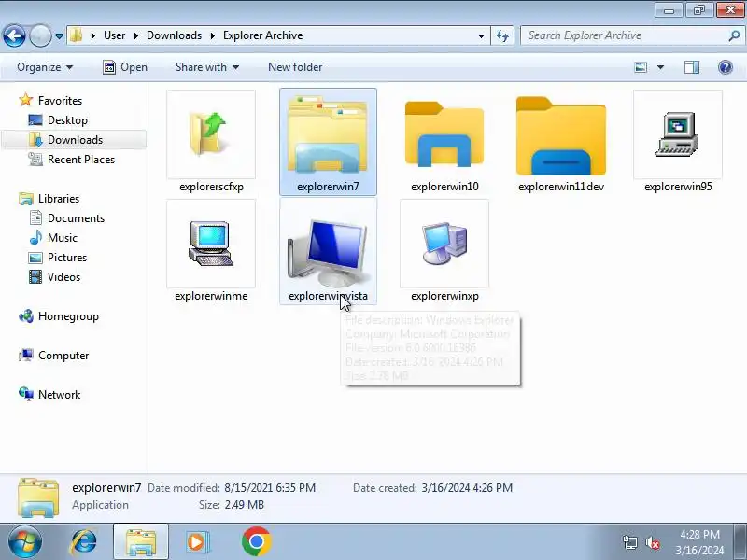Click Downloads in the address breadcrumb
Screen dimensions: 747x560
174,35
